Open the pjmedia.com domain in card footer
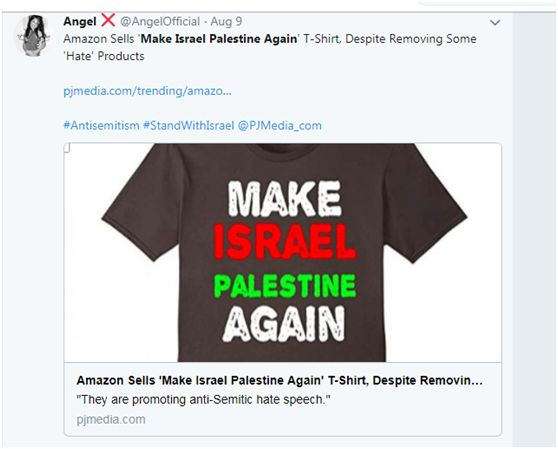The width and height of the screenshot is (558, 449). (x=111, y=419)
